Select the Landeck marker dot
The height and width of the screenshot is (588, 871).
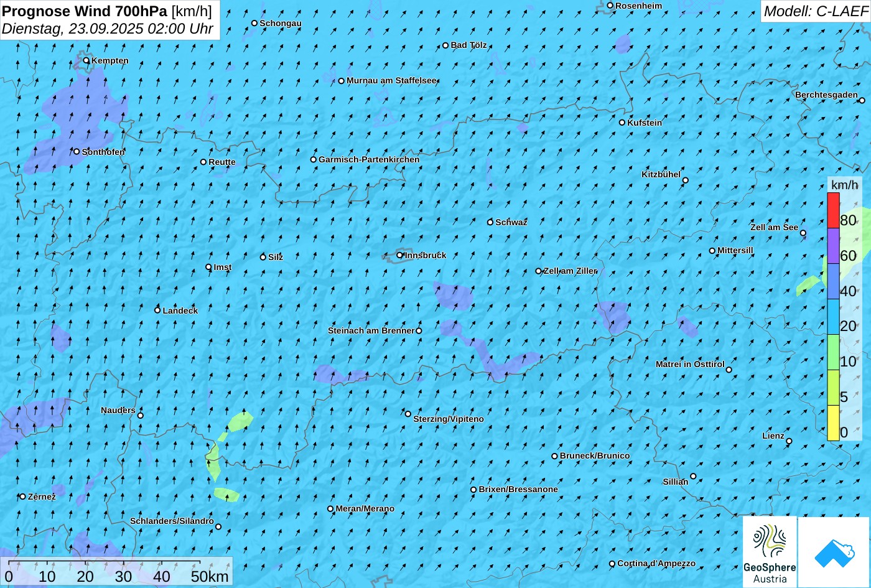(x=157, y=310)
